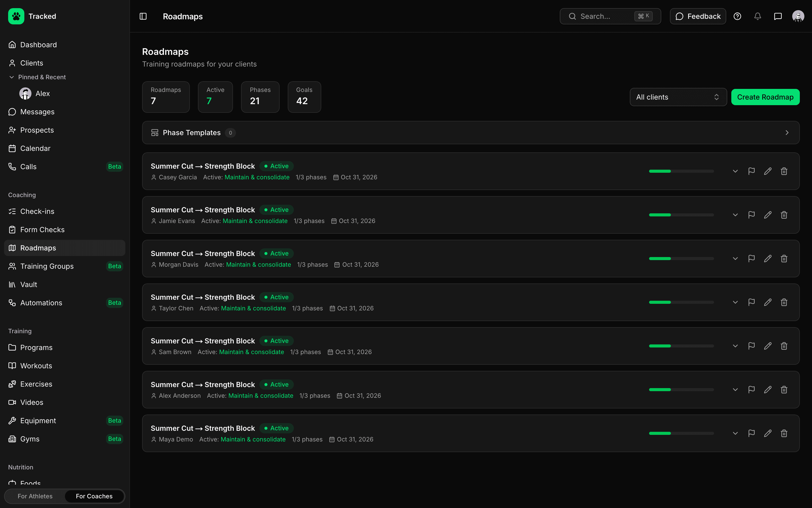Expand Maya Demo's roadmap details chevron
812x508 pixels.
(735, 433)
